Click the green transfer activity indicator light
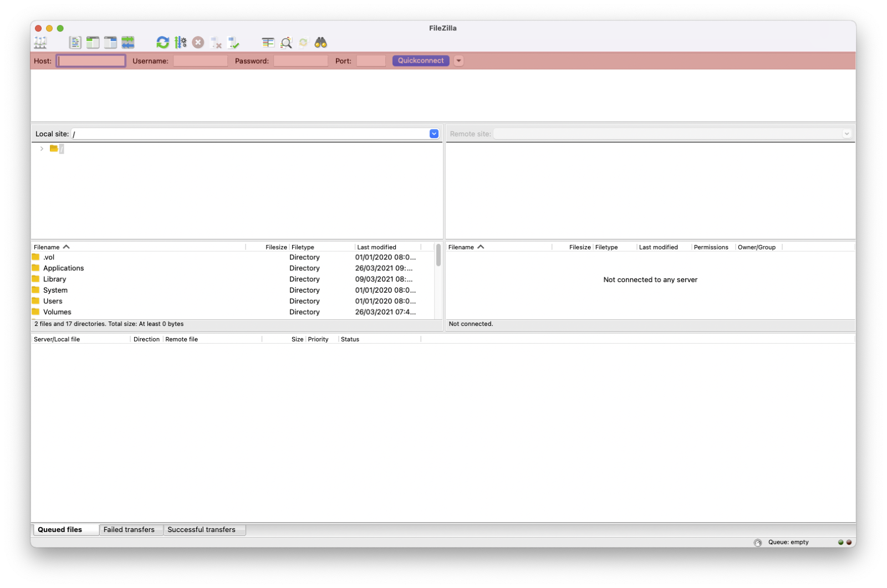887x588 pixels. 841,543
